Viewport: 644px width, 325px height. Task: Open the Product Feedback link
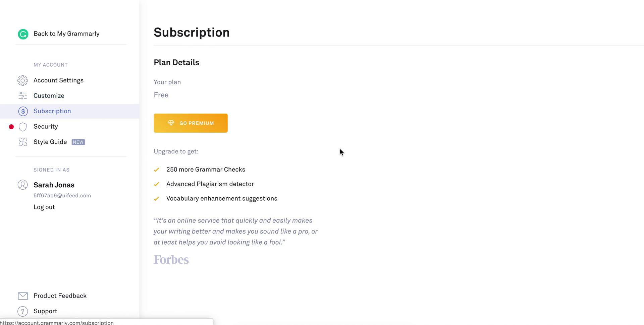[x=60, y=296]
